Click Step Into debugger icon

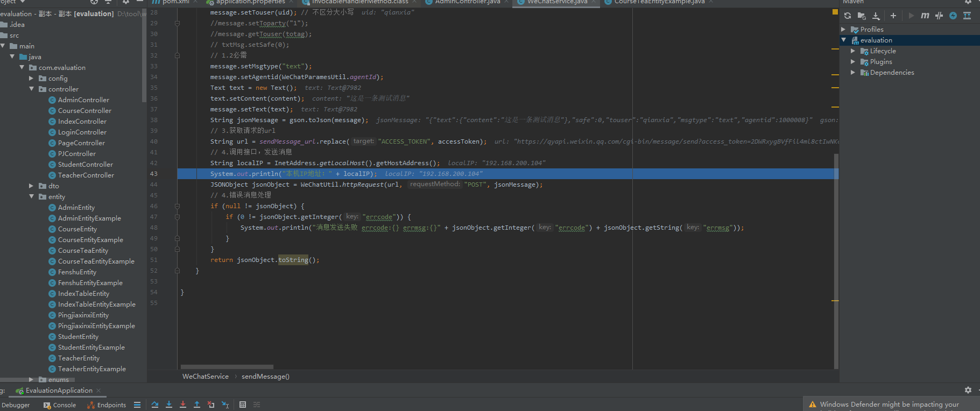[169, 405]
